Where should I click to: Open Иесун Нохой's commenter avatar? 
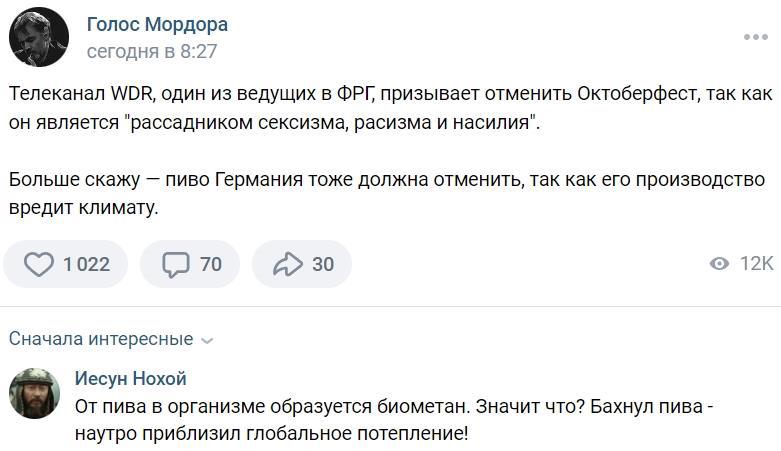[x=34, y=393]
